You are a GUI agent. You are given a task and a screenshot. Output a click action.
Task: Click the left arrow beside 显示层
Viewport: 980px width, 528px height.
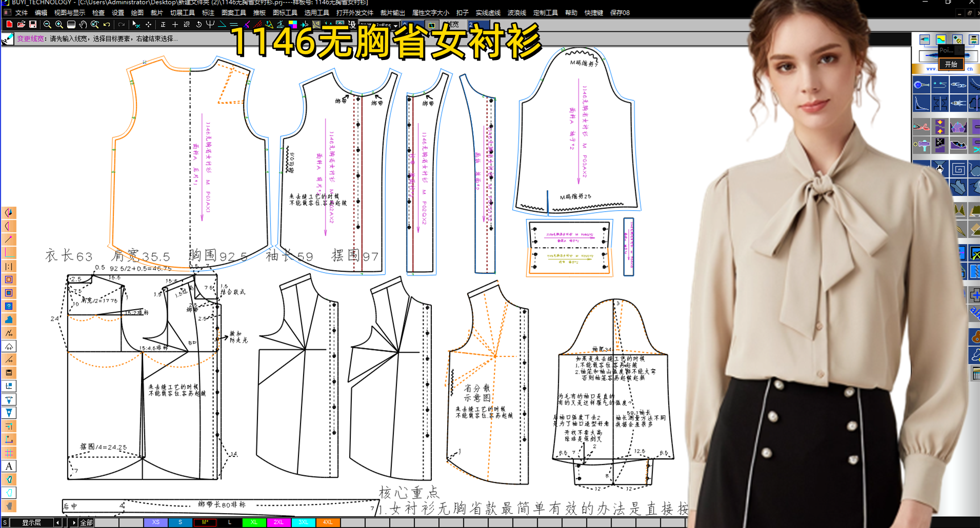pyautogui.click(x=57, y=522)
